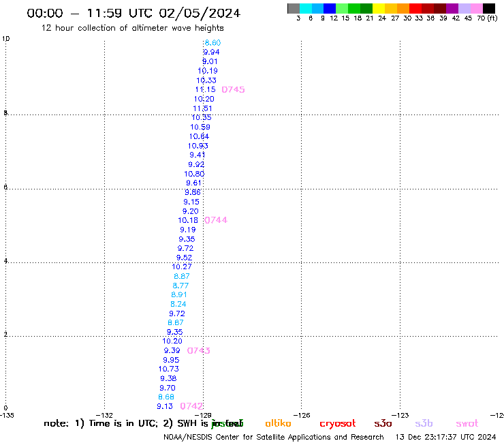The width and height of the screenshot is (504, 443).
Task: Click the 10.73 data point
Action: click(x=169, y=369)
